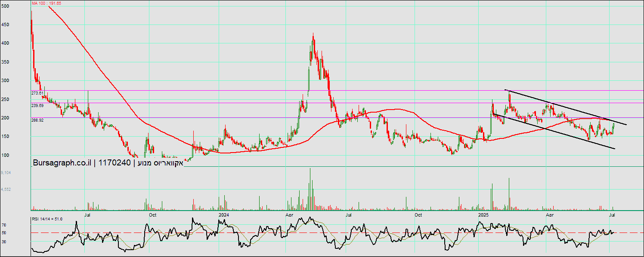The image size is (644, 257).
Task: Click the 'RSI 14/14 = 51.0' indicator label
Action: (47, 219)
